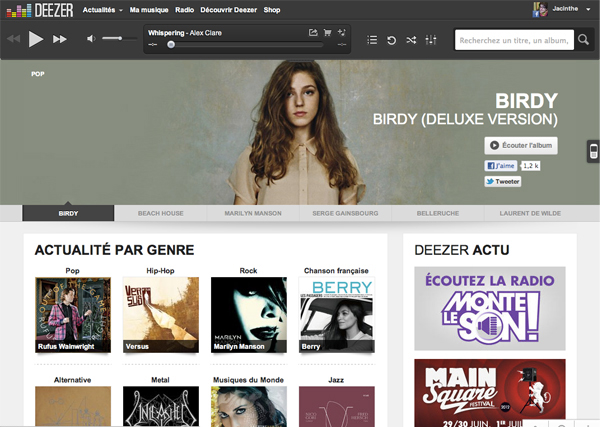The image size is (600, 427).
Task: Click the Jacinthe profile avatar
Action: click(540, 9)
